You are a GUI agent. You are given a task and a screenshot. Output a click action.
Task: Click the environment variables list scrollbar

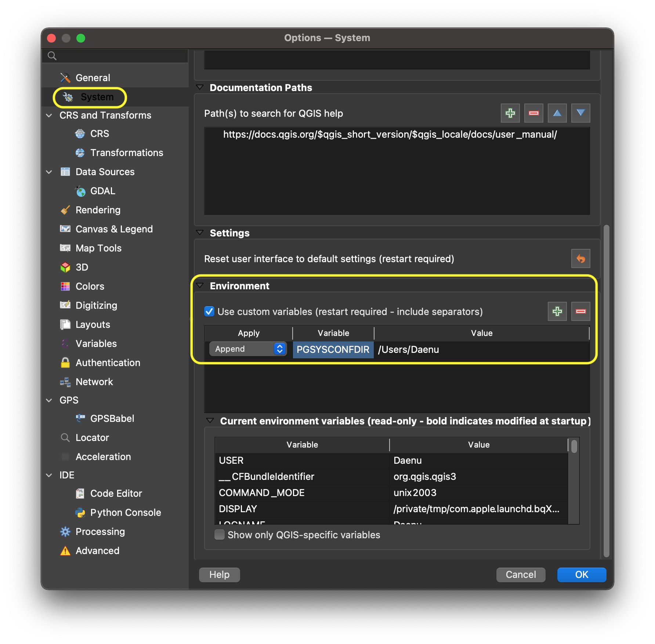[574, 447]
